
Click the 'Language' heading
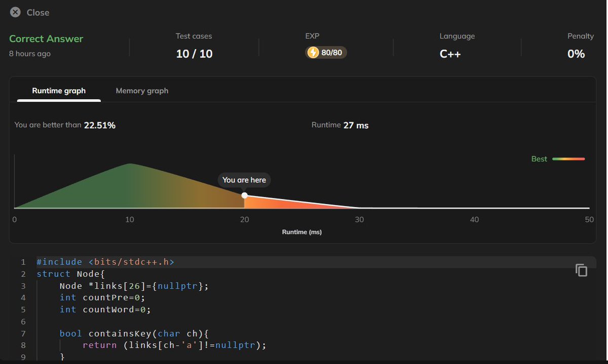(457, 36)
